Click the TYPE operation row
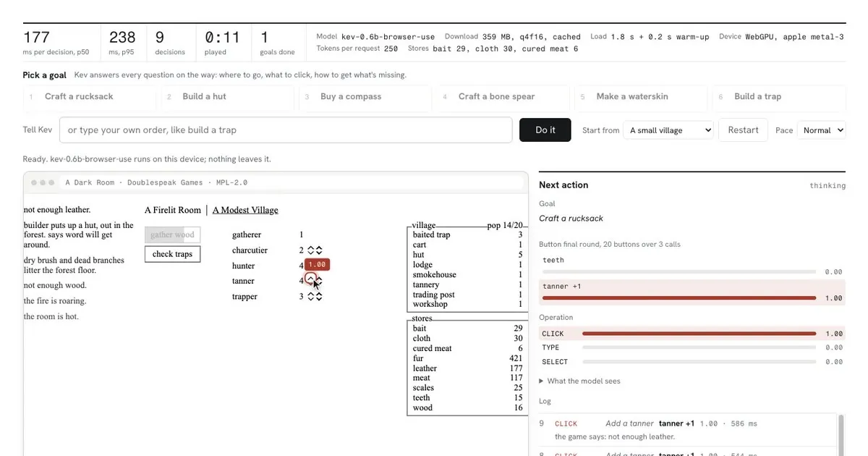The width and height of the screenshot is (868, 456). point(692,347)
